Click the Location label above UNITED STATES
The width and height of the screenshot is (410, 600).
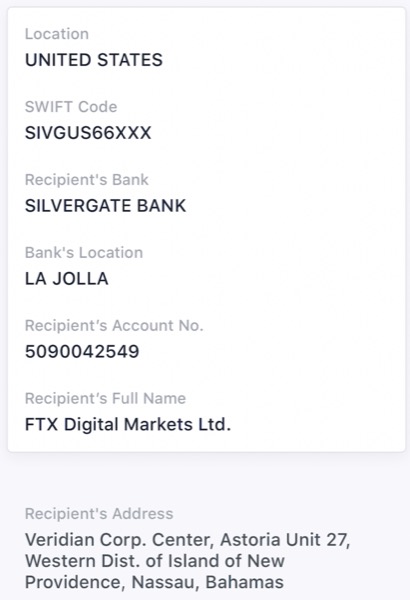click(x=57, y=34)
